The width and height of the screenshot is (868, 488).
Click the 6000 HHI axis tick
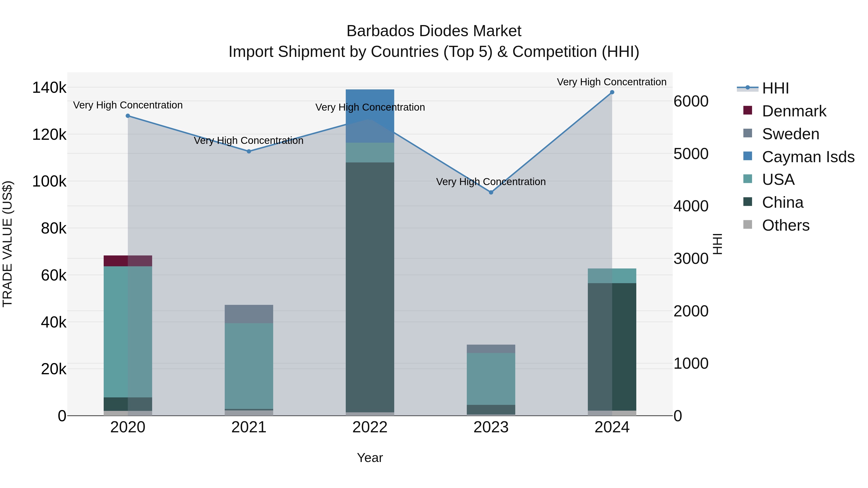[x=691, y=101]
